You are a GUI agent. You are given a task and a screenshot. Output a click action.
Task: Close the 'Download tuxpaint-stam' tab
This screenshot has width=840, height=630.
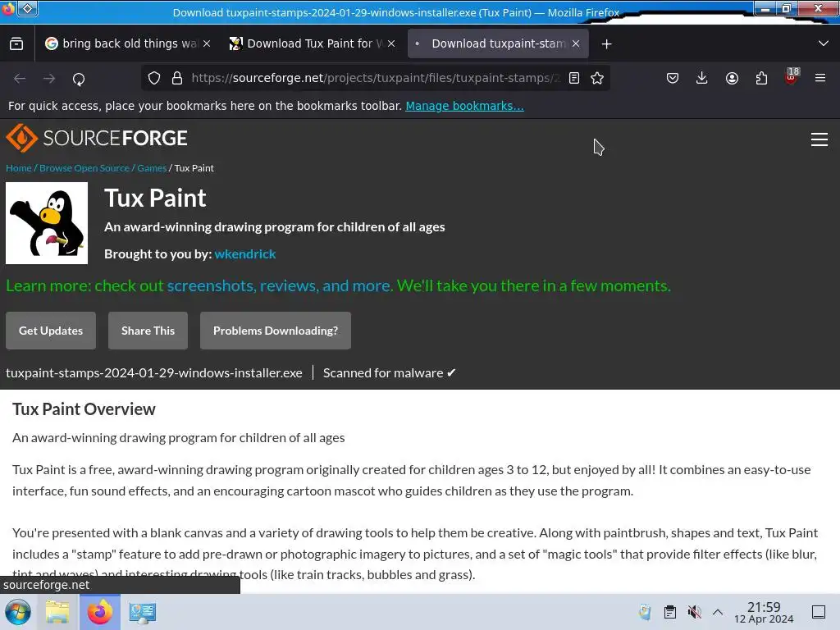[576, 44]
